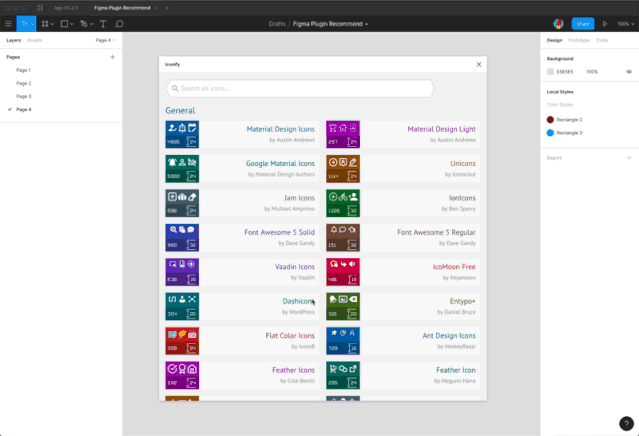This screenshot has height=436, width=639.
Task: Select Page 2 in pages list
Action: (x=24, y=83)
